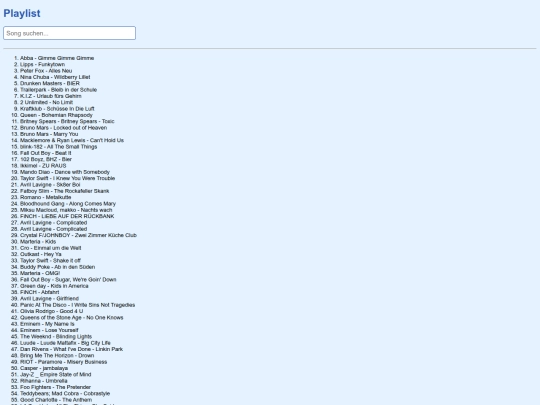The image size is (540, 405).
Task: Select 'Eminem - Lose Yourself'
Action: pos(49,330)
